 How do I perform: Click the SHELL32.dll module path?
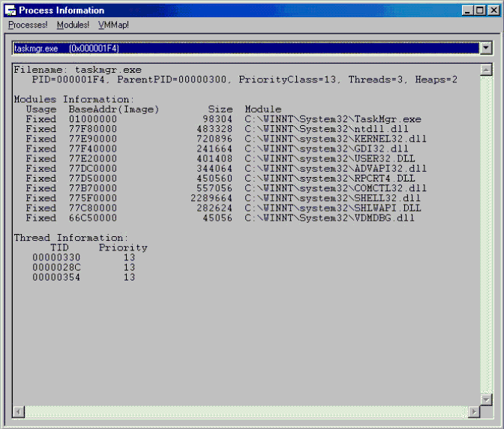333,198
